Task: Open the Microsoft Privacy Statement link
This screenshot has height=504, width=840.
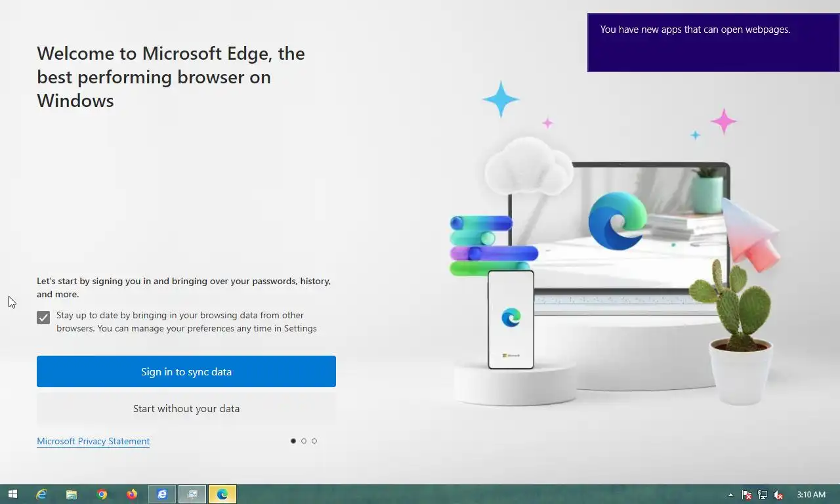Action: pos(93,441)
